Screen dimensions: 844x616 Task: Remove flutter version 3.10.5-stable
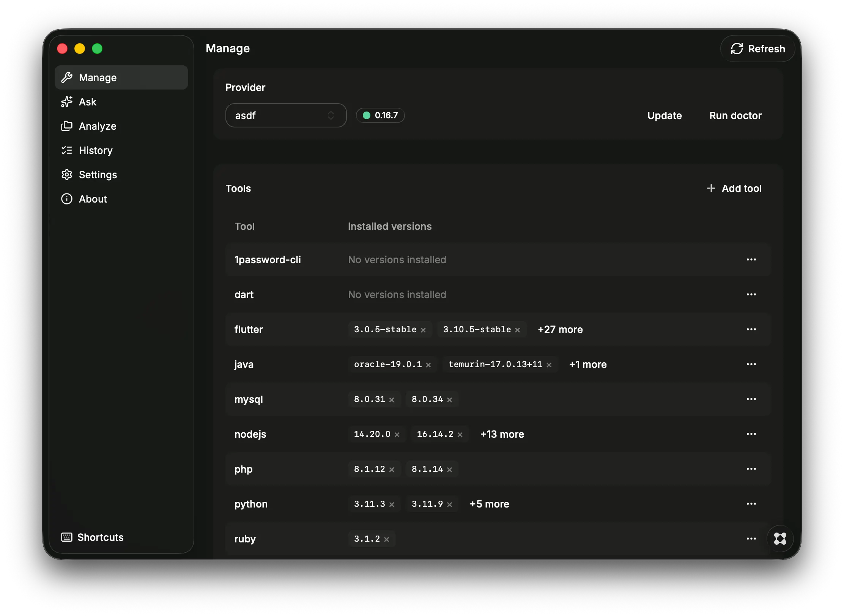pyautogui.click(x=517, y=330)
